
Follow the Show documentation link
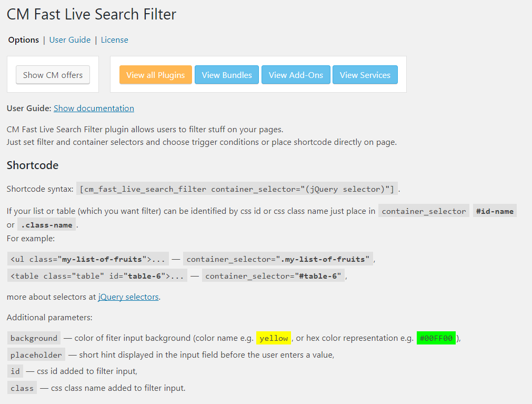click(x=94, y=108)
